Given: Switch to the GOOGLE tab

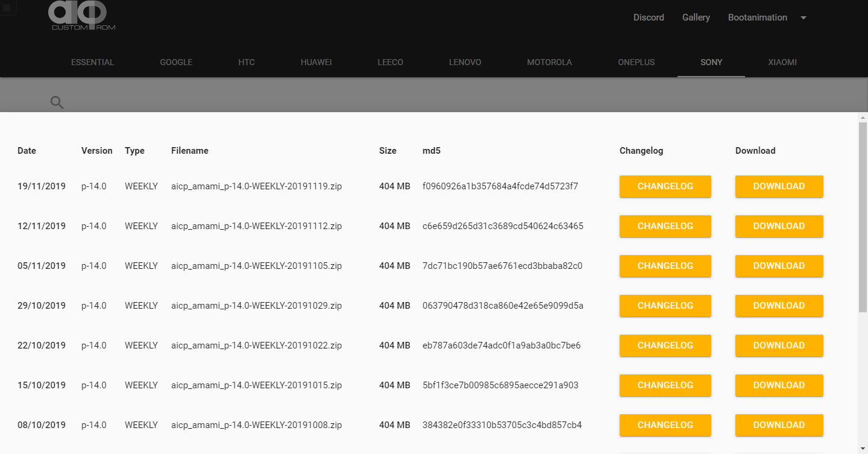Looking at the screenshot, I should coord(176,62).
